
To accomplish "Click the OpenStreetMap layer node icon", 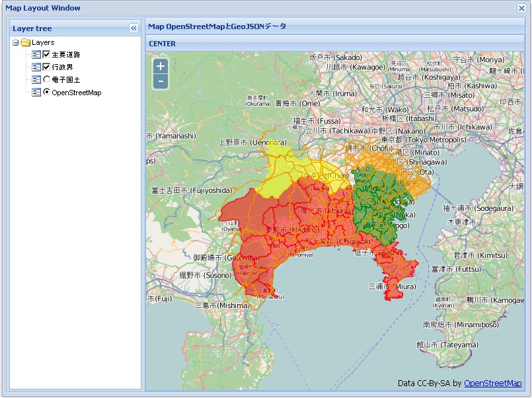I will (36, 93).
